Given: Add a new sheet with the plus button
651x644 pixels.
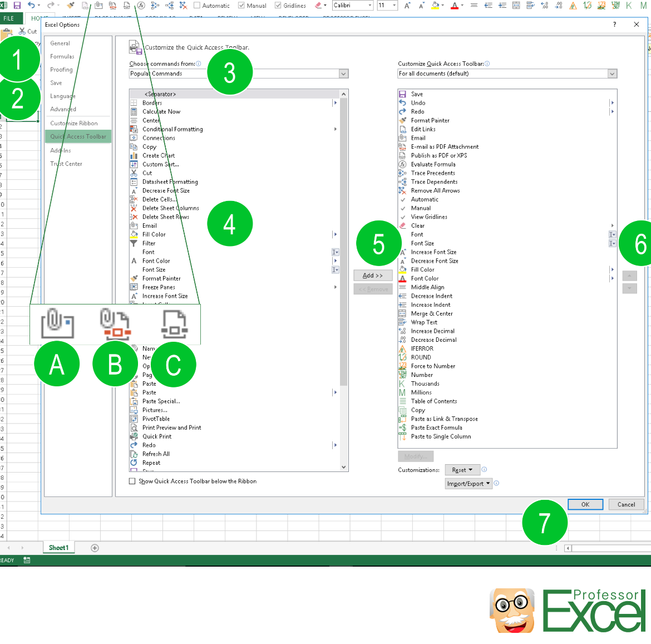Looking at the screenshot, I should click(x=95, y=548).
